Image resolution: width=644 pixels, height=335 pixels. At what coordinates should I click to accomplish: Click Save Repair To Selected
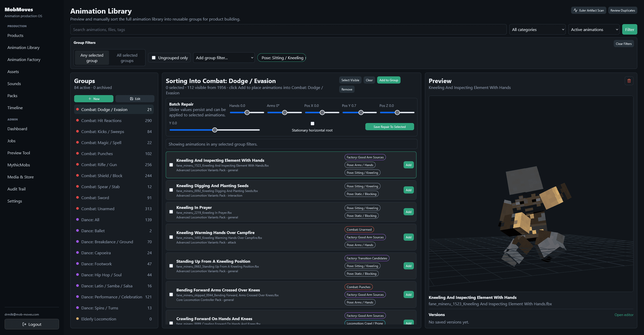click(x=389, y=127)
